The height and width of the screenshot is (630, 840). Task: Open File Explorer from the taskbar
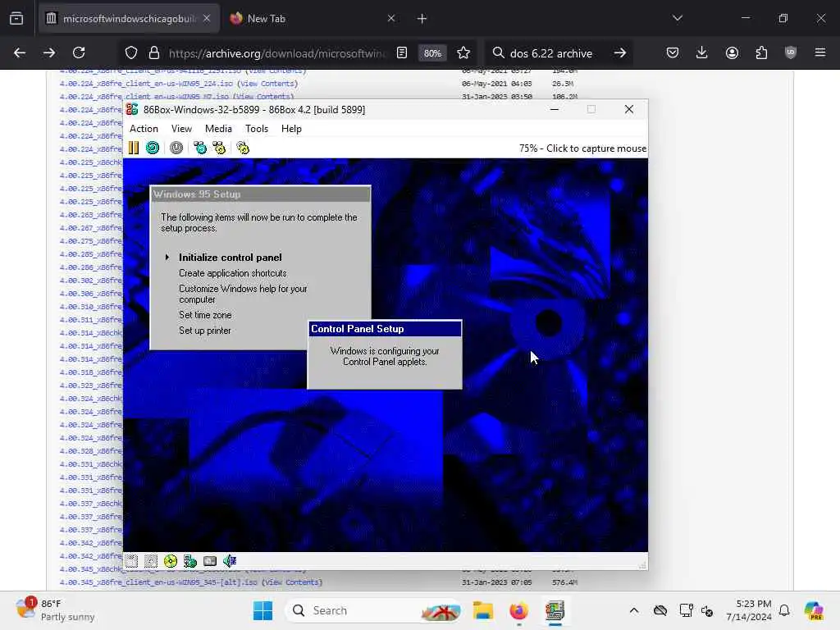[482, 610]
